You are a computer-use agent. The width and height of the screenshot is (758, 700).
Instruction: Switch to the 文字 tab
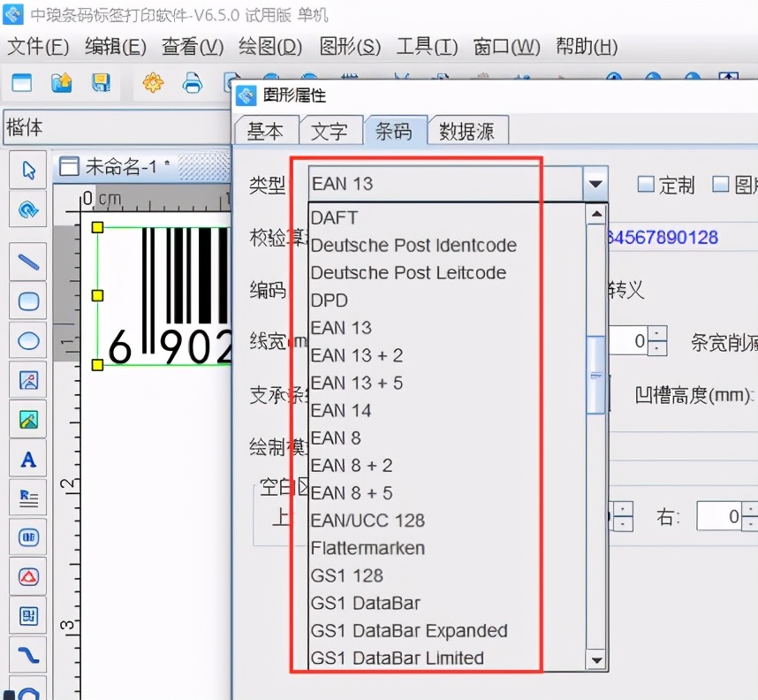(330, 131)
